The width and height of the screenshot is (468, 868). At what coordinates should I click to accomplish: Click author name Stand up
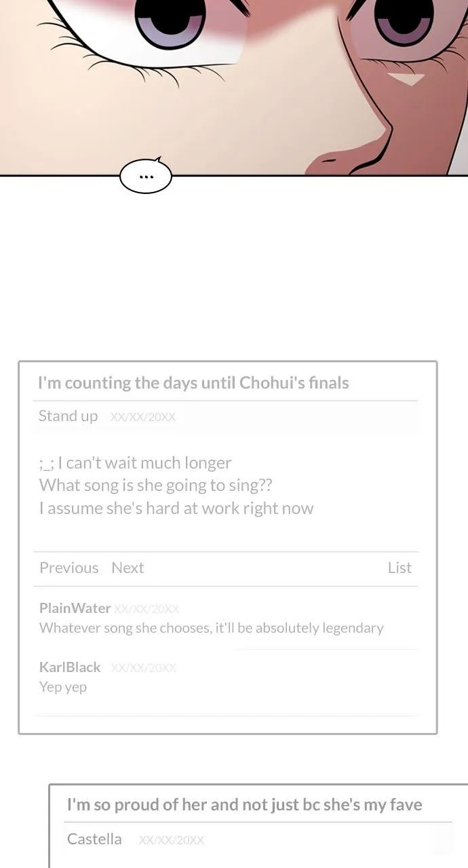coord(68,416)
